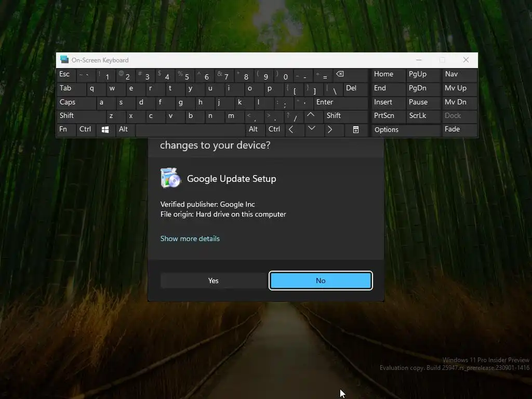Screen dimensions: 532x399
Task: Hit the down arrow key
Action: click(312, 129)
